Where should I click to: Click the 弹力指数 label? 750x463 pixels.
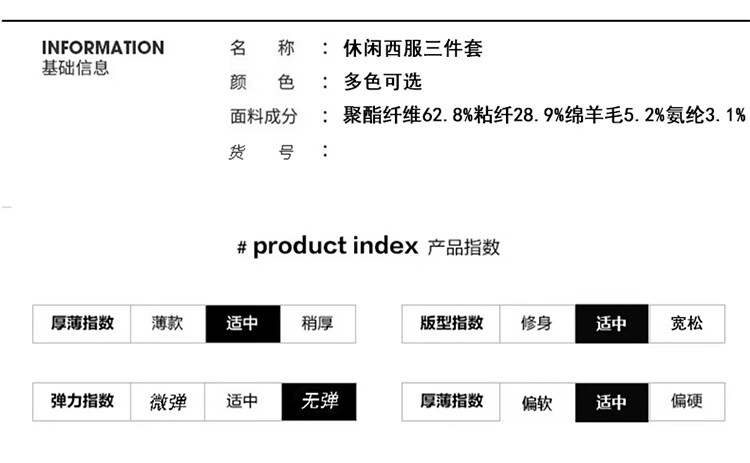[82, 402]
